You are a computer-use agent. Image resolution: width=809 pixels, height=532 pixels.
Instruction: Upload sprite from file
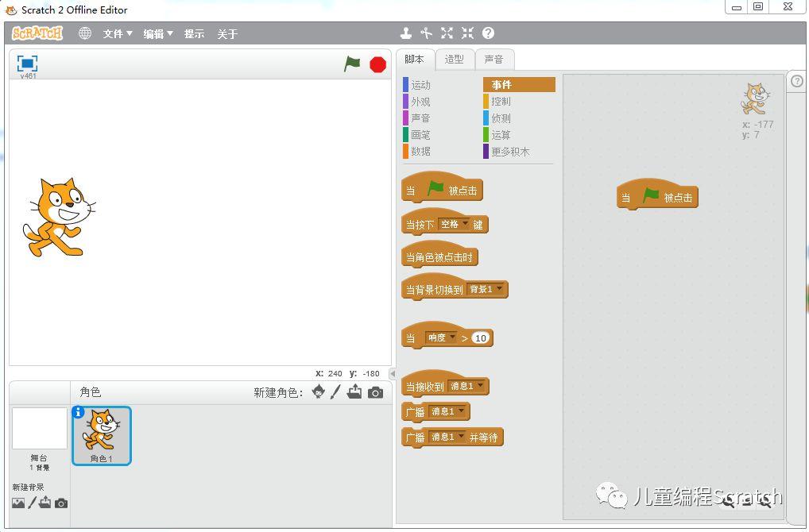354,392
